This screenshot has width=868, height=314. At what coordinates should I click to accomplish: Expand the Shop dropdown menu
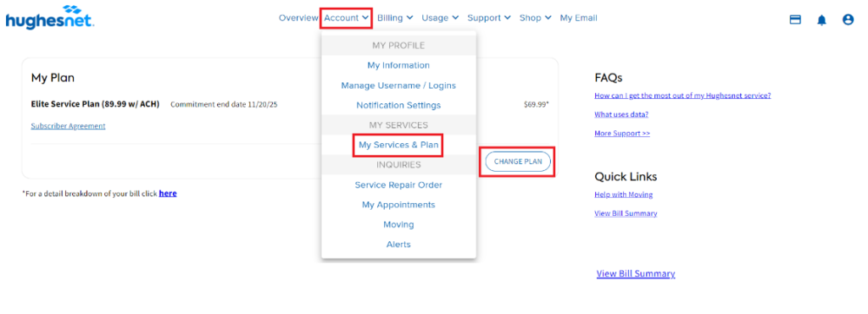point(536,18)
